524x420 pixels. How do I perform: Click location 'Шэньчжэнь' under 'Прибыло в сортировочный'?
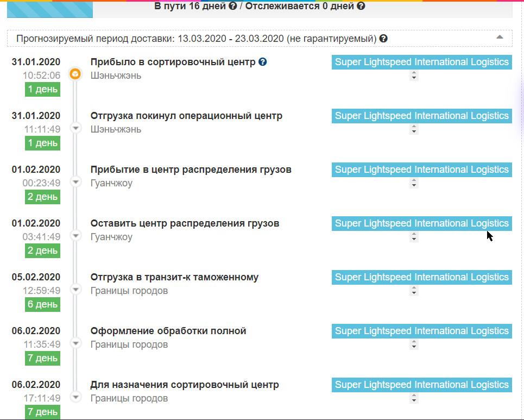(116, 76)
